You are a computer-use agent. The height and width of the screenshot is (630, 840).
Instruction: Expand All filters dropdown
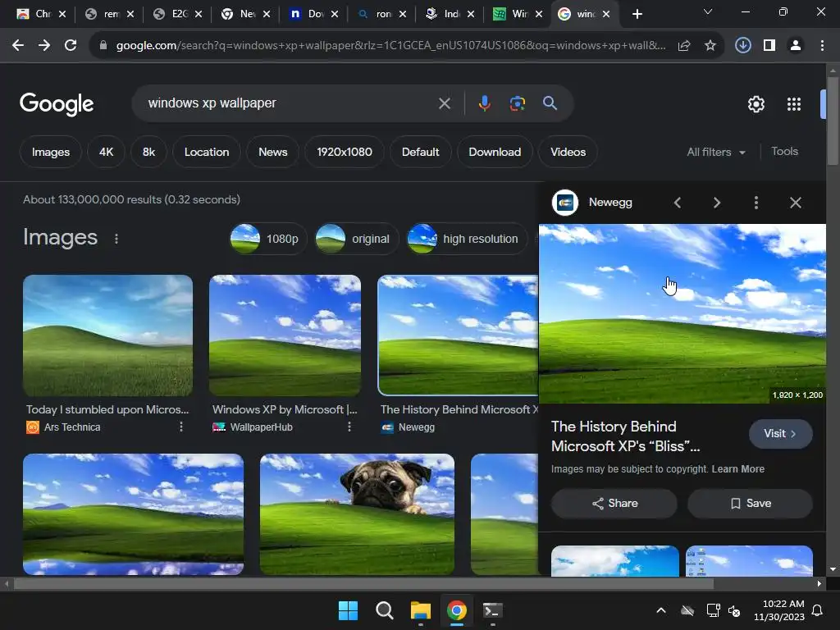[715, 152]
